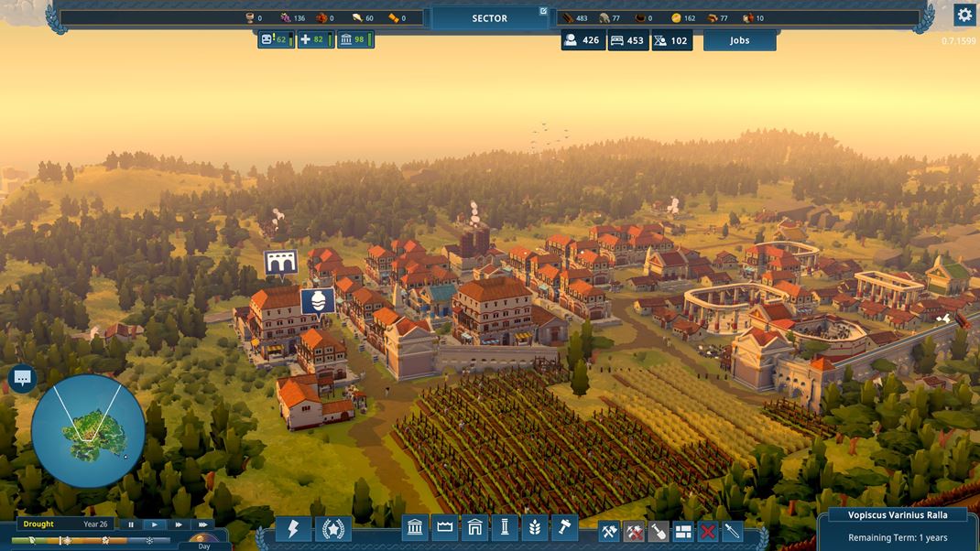Click the lightning bolt powers icon
980x551 pixels.
pyautogui.click(x=293, y=529)
